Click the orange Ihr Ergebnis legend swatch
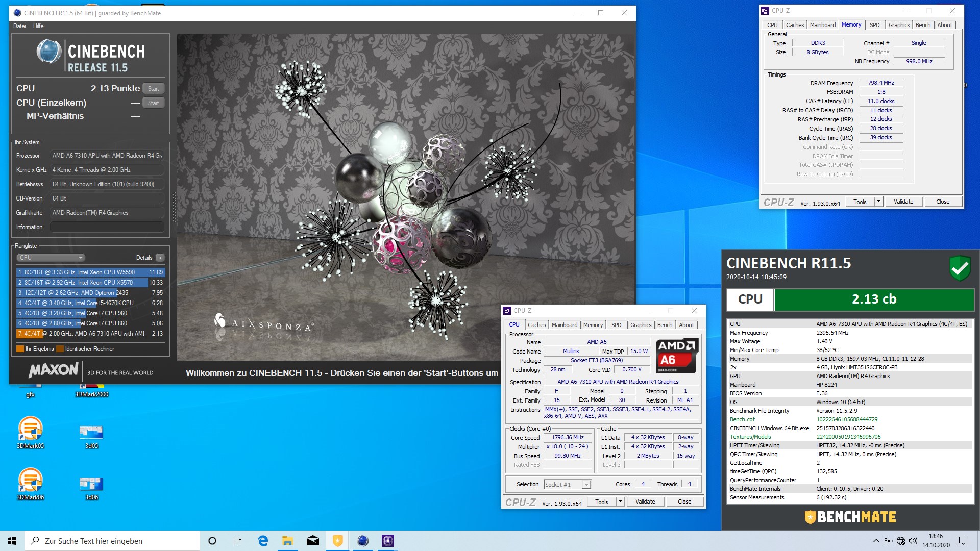The image size is (980, 551). [x=20, y=349]
